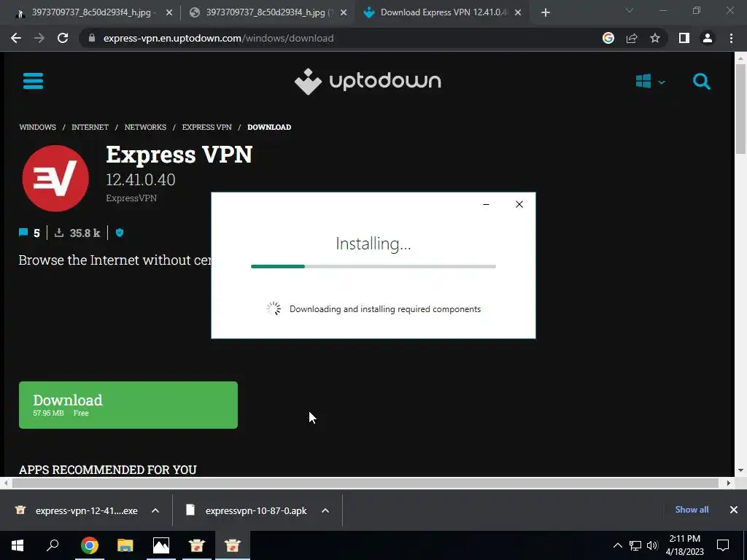Screen dimensions: 747x560
Task: Click the blue security shield badge
Action: 120,233
